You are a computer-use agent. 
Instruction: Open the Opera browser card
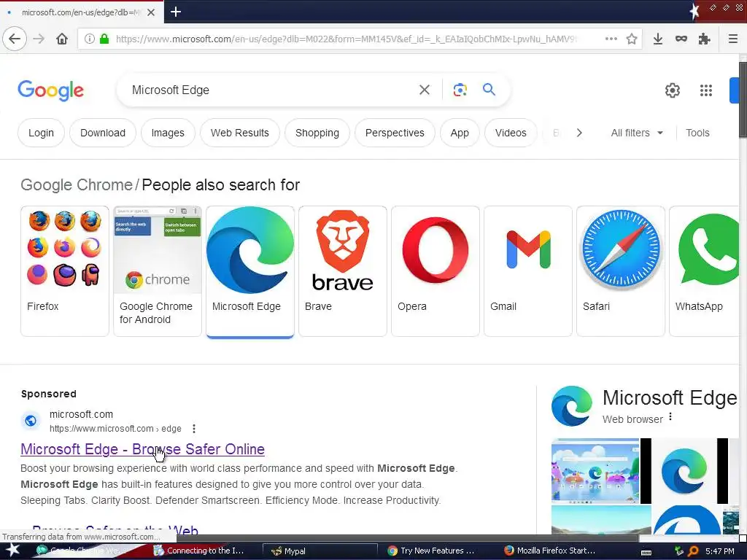coord(436,271)
